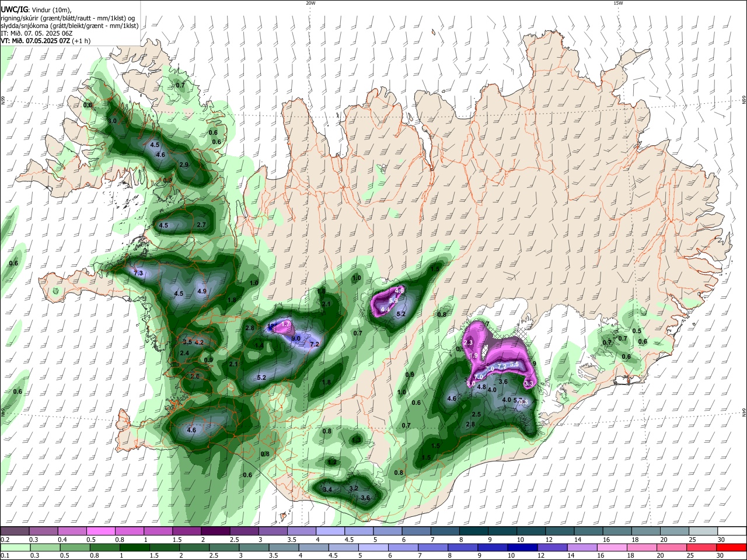This screenshot has height=560, width=747.
Task: Select the violet 12 mm rain legend swatch
Action: coord(552,547)
